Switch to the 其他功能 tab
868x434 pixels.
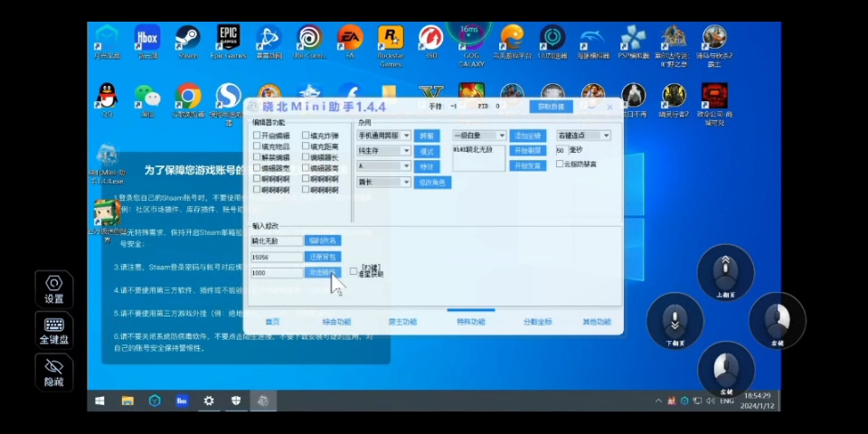tap(597, 322)
